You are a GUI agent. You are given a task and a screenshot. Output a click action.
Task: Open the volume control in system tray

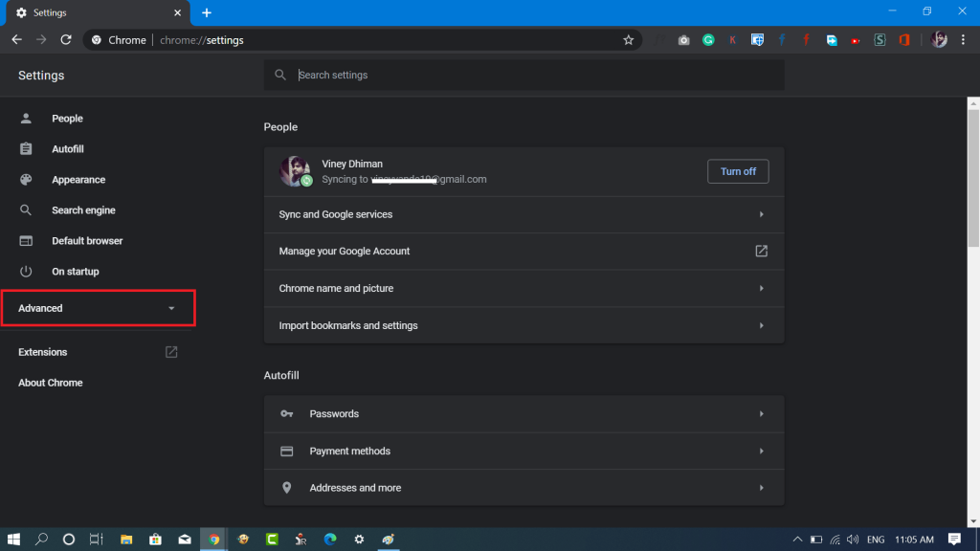coord(853,540)
